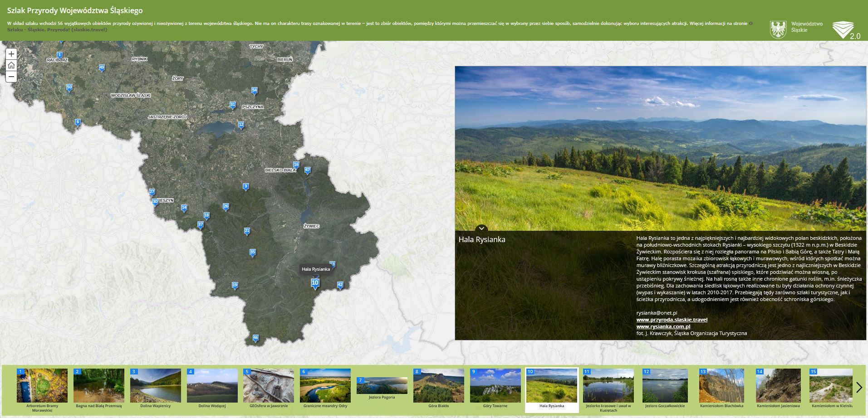Click map marker number 19

coord(235,286)
